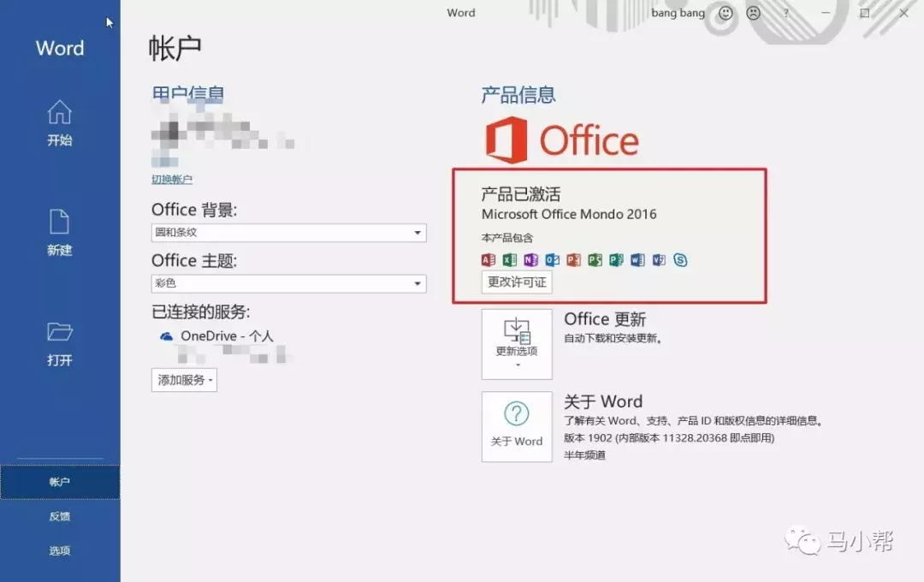Image resolution: width=924 pixels, height=582 pixels.
Task: Open the 新建 new document page
Action: click(60, 233)
